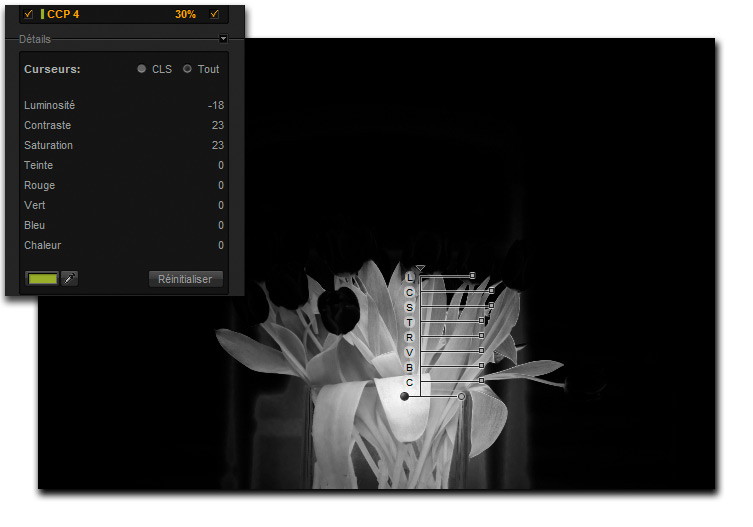The width and height of the screenshot is (753, 527).
Task: Click the 30% opacity value
Action: (185, 14)
